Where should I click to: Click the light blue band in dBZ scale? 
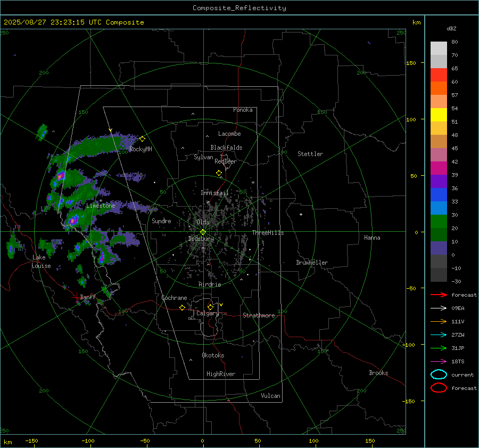[439, 208]
